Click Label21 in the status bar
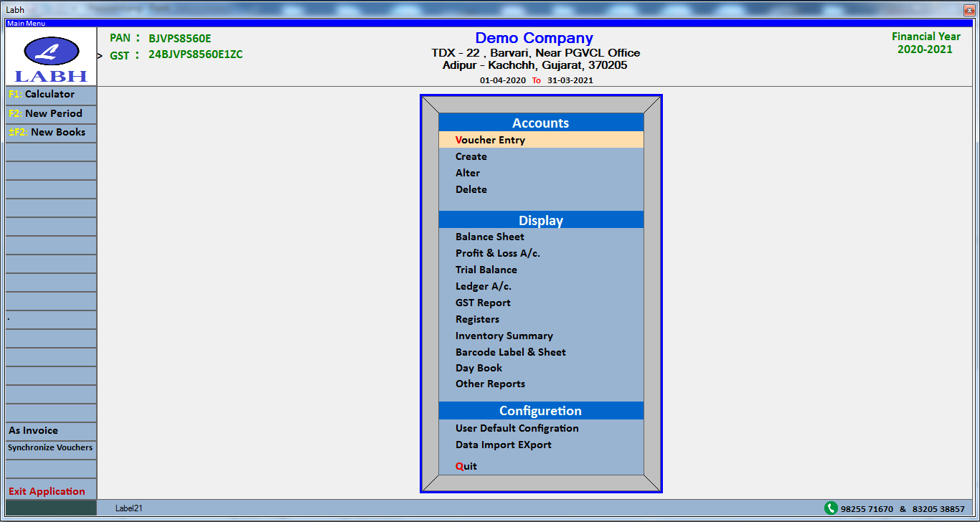The height and width of the screenshot is (522, 980). tap(129, 508)
